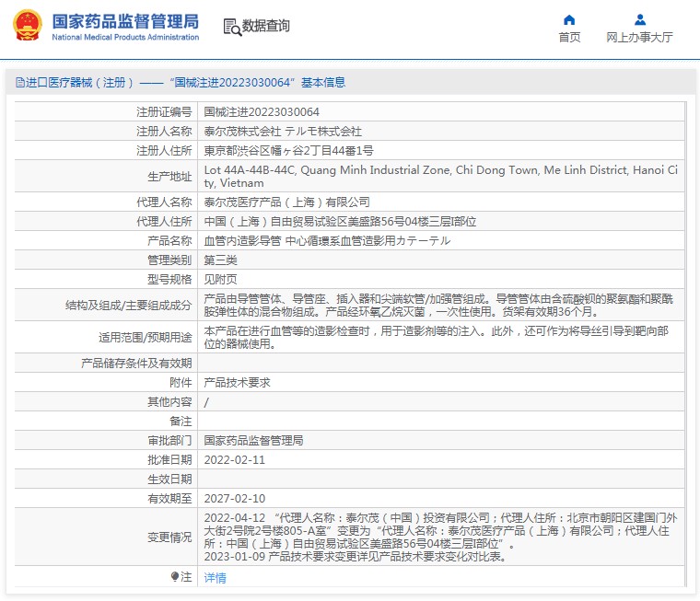This screenshot has width=700, height=601.
Task: Select the 数据查询 header text
Action: pos(266,27)
